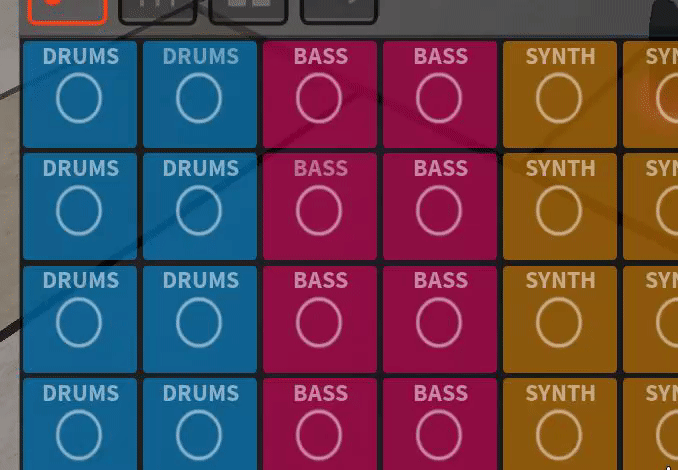Trigger the top-row second DRUMS pad
678x470 pixels.
[200, 95]
